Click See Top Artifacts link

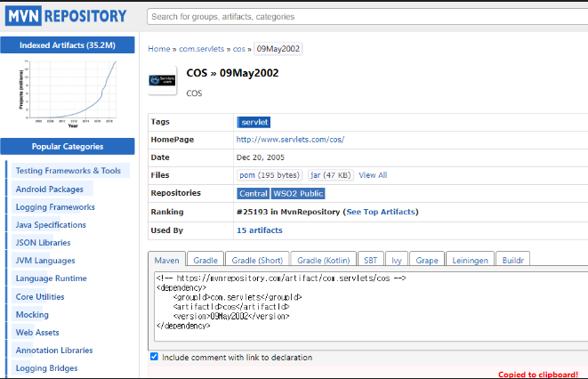tap(381, 212)
